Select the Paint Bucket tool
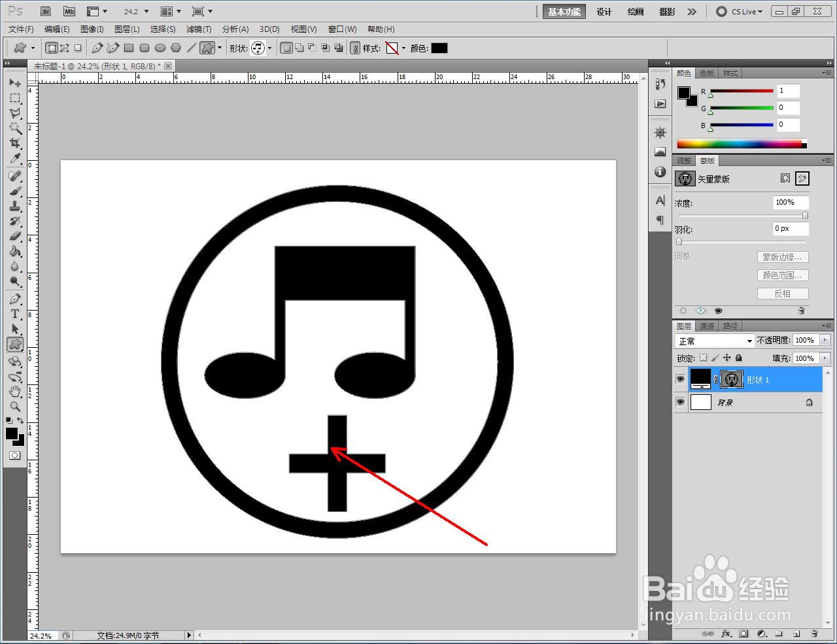837x644 pixels. [x=15, y=251]
